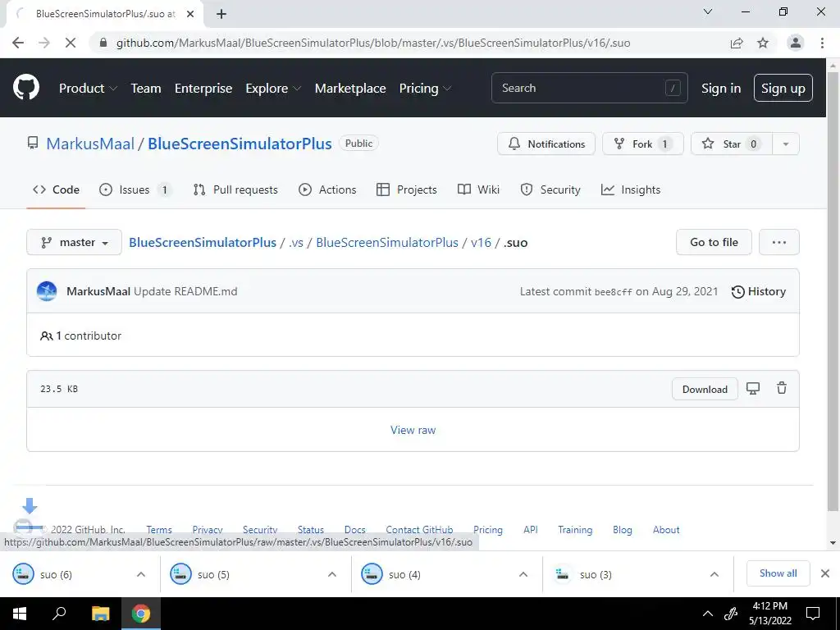Expand options for suo (5) download
Screen dimensions: 840x630
tap(332, 574)
